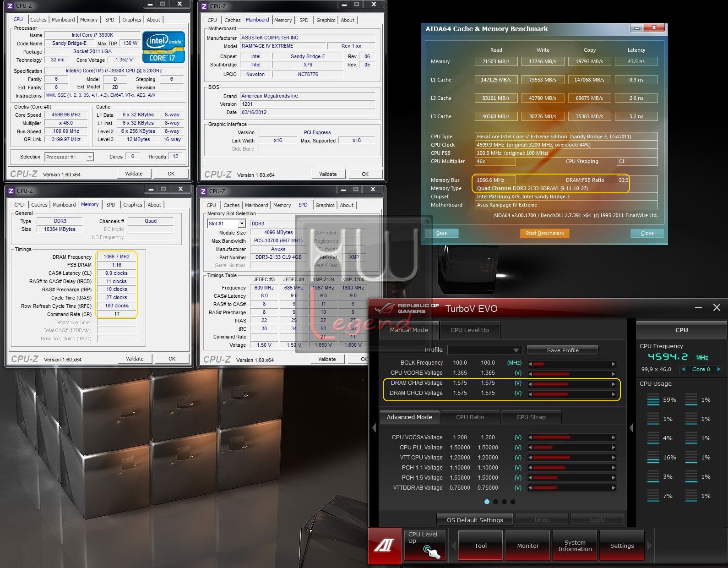Collapse the CPU side panel arrow in TurboV
This screenshot has height=568, width=728.
point(631,428)
